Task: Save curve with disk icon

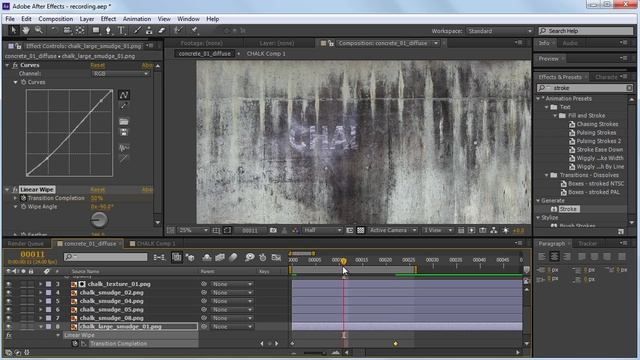Action: click(124, 132)
